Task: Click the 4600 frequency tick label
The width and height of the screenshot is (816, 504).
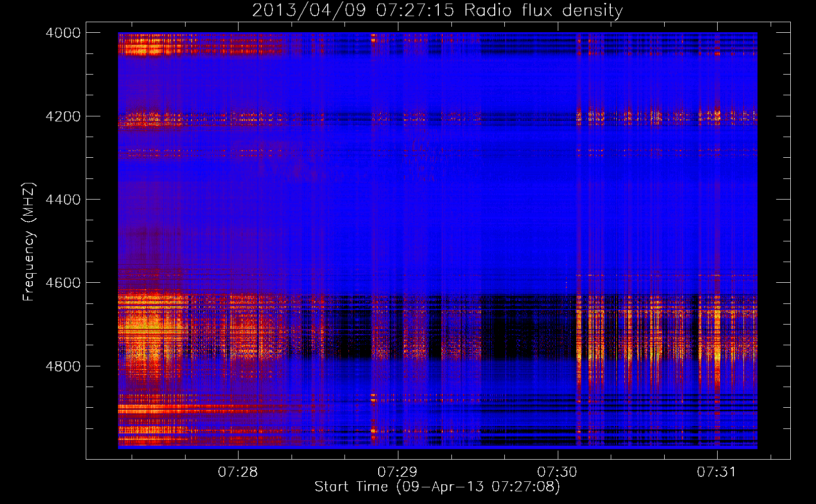Action: coord(63,283)
